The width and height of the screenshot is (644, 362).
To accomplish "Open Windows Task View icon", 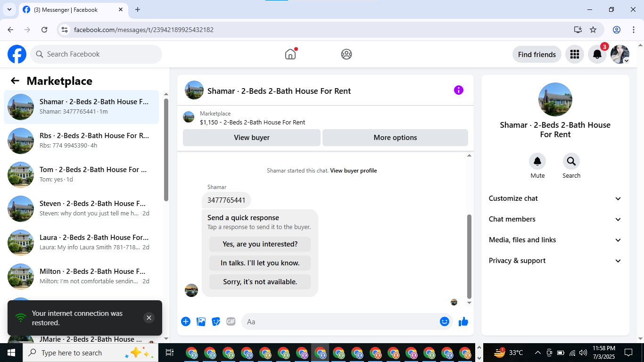I will point(170,353).
